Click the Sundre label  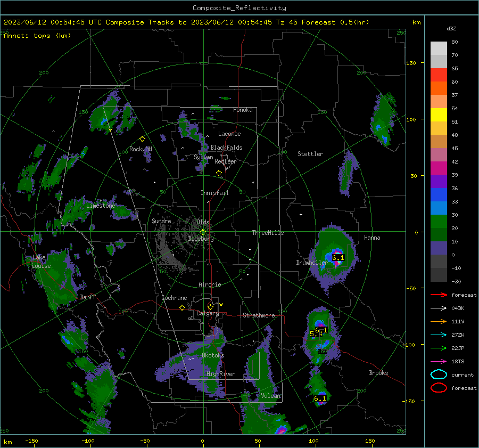coord(161,221)
